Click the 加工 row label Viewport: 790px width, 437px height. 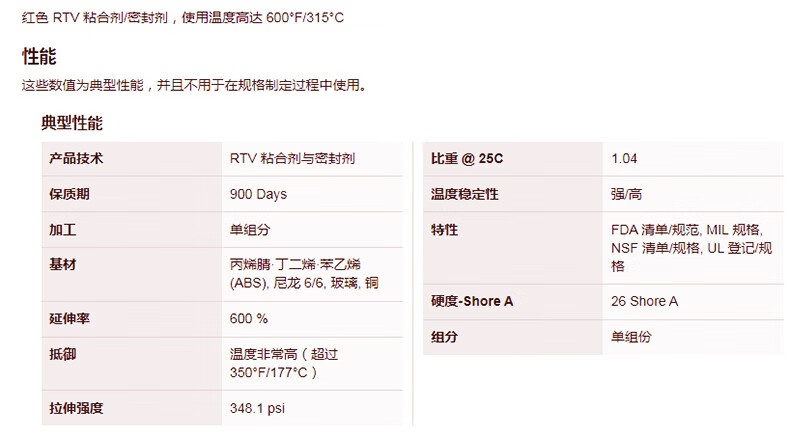coord(62,230)
